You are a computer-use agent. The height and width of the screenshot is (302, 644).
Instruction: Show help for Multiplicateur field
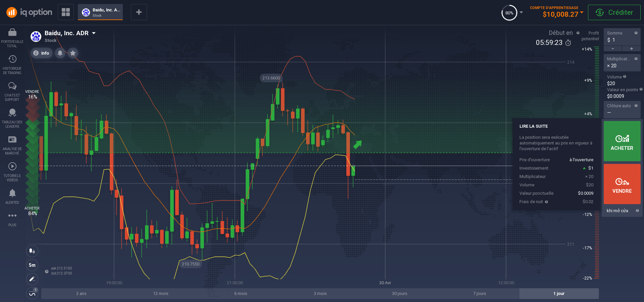click(636, 59)
